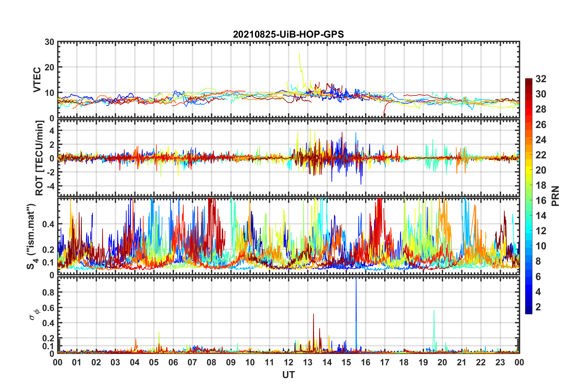
Task: Click the dark blue bottom of the PRN colorbar
Action: click(x=528, y=311)
